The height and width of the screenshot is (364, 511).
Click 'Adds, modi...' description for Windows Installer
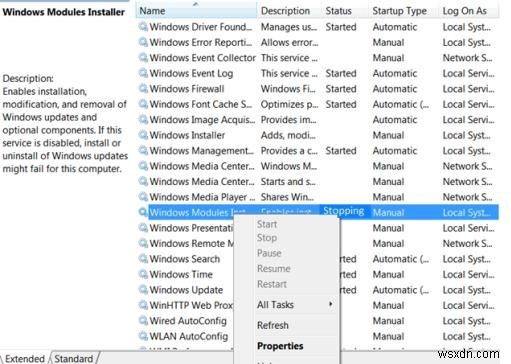(x=288, y=135)
